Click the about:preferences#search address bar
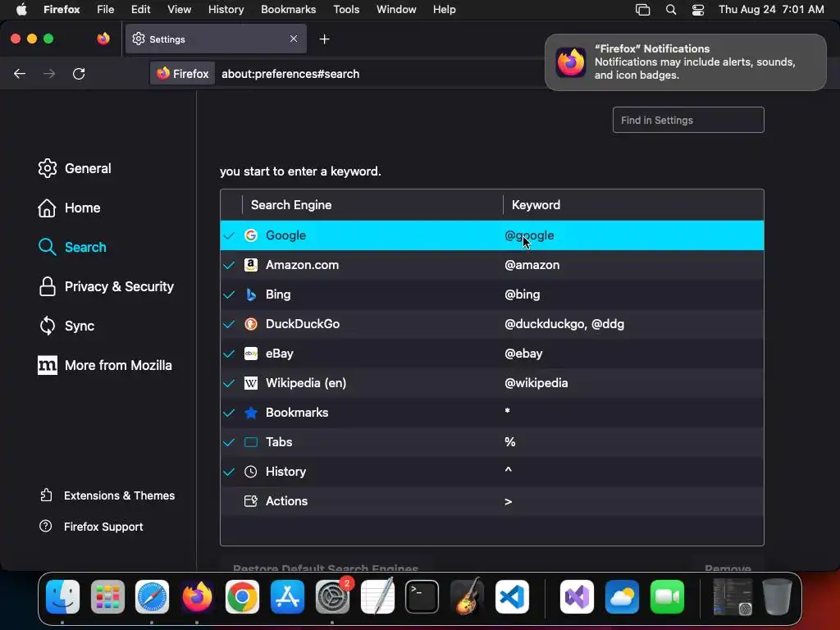This screenshot has height=630, width=840. pos(290,74)
